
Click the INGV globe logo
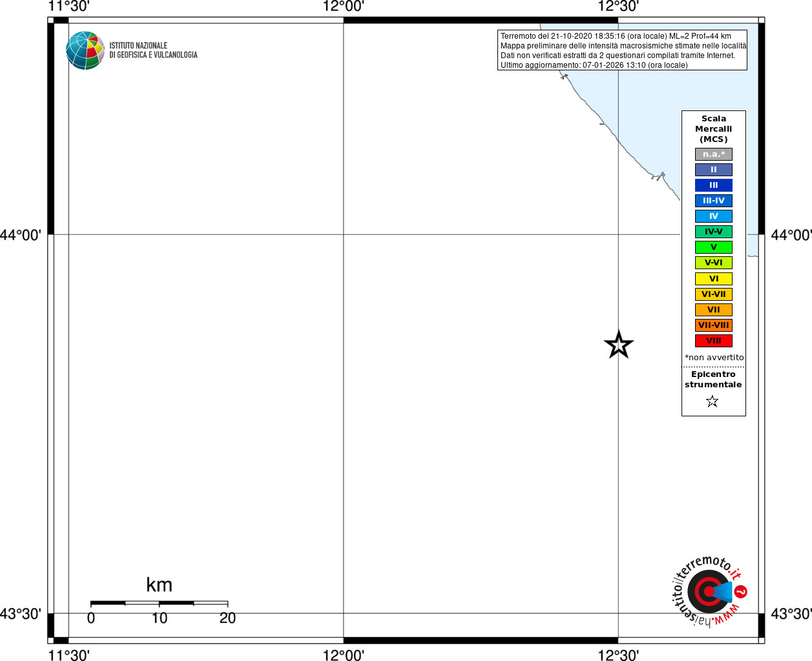pos(85,50)
